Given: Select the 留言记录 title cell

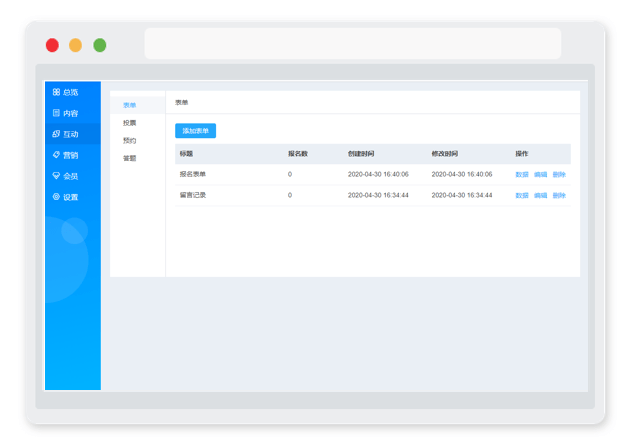Looking at the screenshot, I should coord(193,195).
